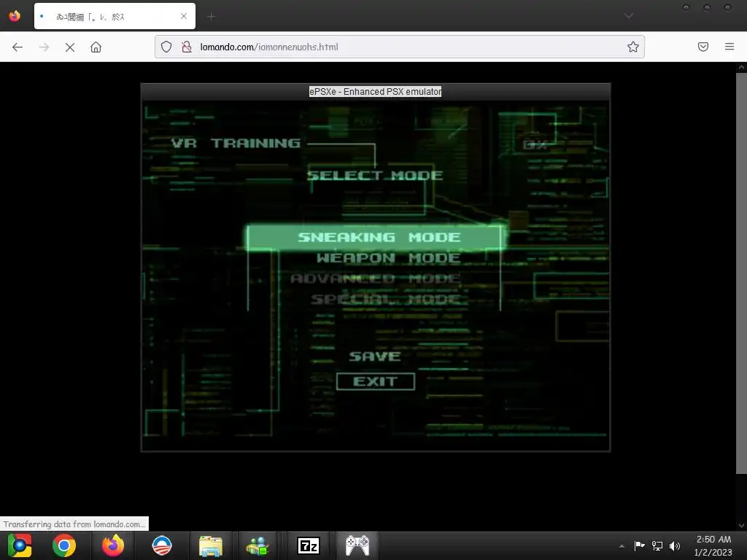The image size is (747, 560).
Task: Click the ePSXe emulator title bar
Action: [x=376, y=91]
